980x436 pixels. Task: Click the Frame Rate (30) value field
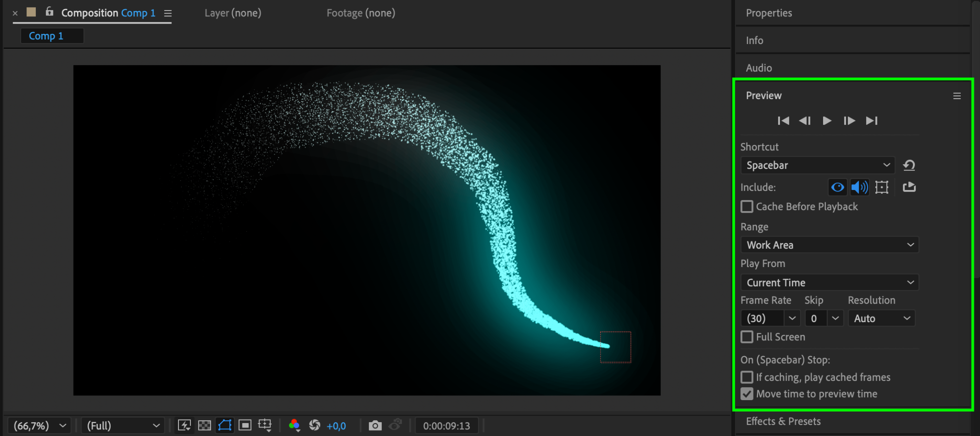(763, 318)
